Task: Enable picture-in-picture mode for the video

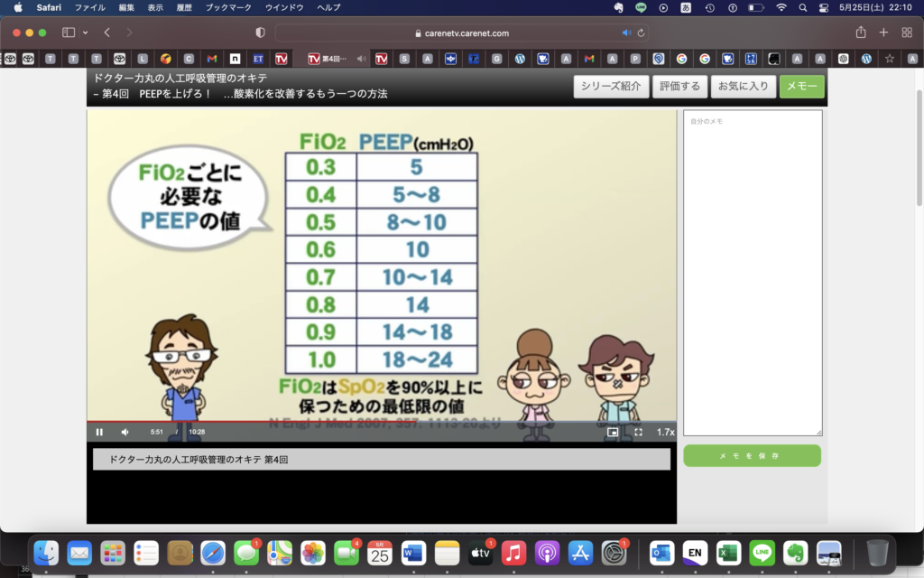Action: 613,432
